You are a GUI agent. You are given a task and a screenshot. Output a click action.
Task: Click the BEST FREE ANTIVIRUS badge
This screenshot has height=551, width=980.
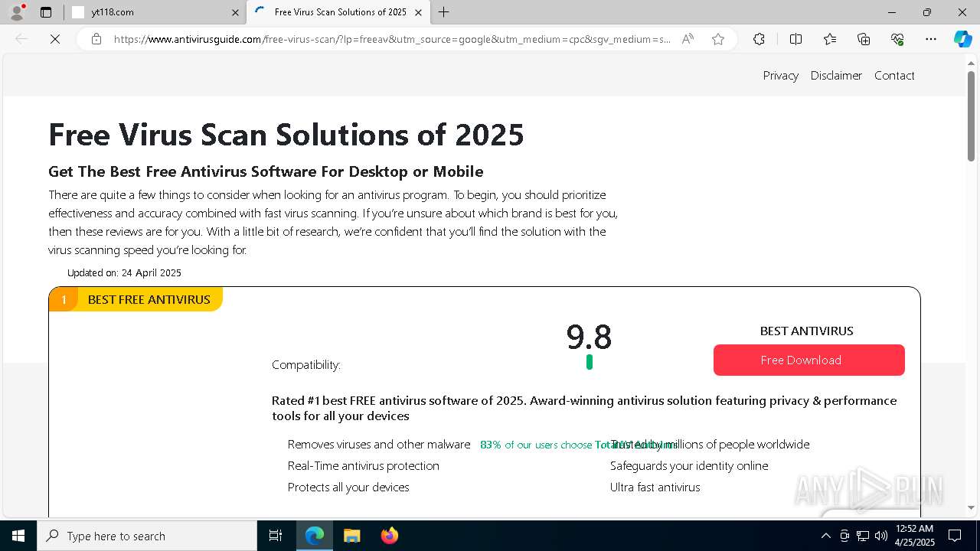136,299
